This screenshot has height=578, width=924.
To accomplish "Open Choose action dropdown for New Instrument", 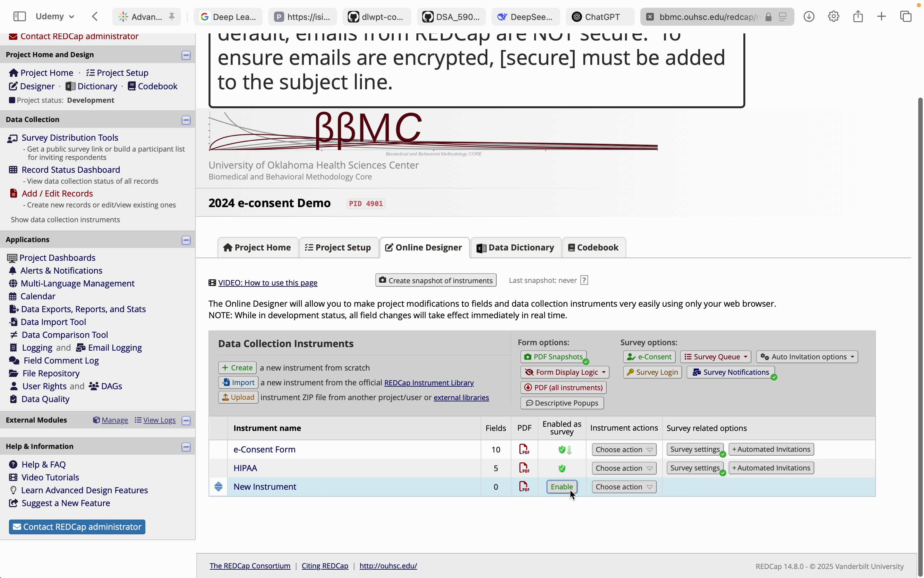I will click(624, 486).
